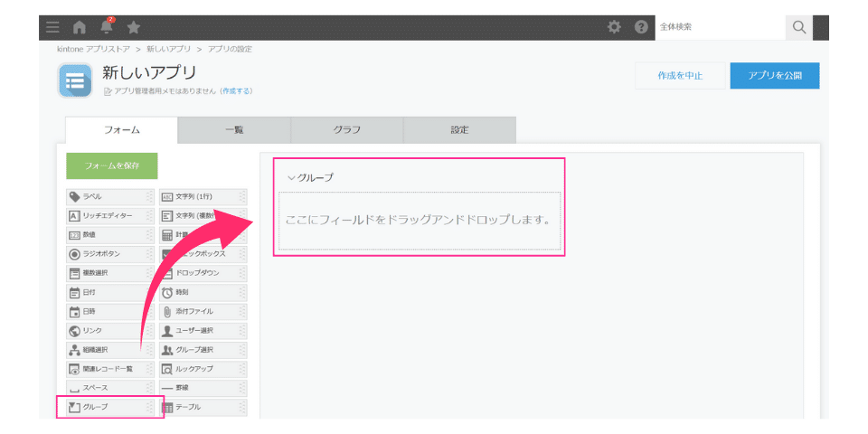Click the 全体検索 search field

point(721,27)
